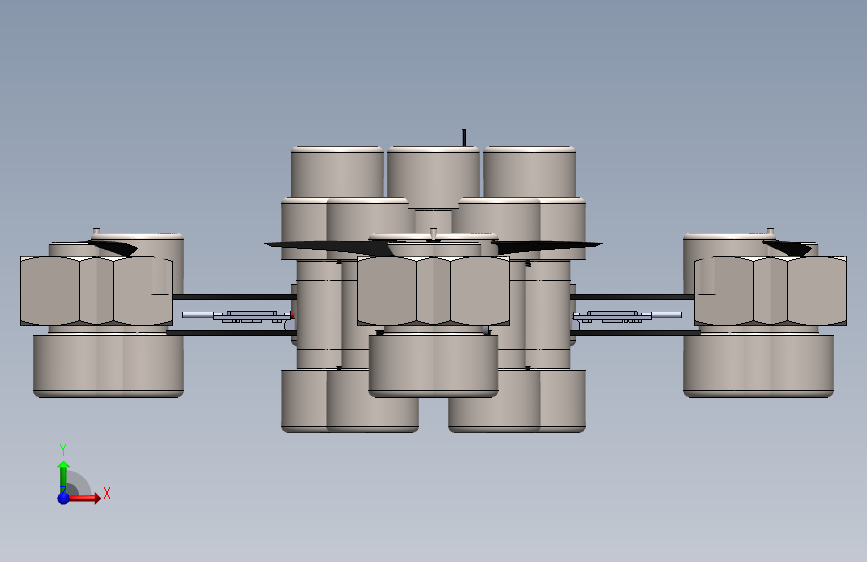Select the top right cylinder cap

tap(530, 171)
